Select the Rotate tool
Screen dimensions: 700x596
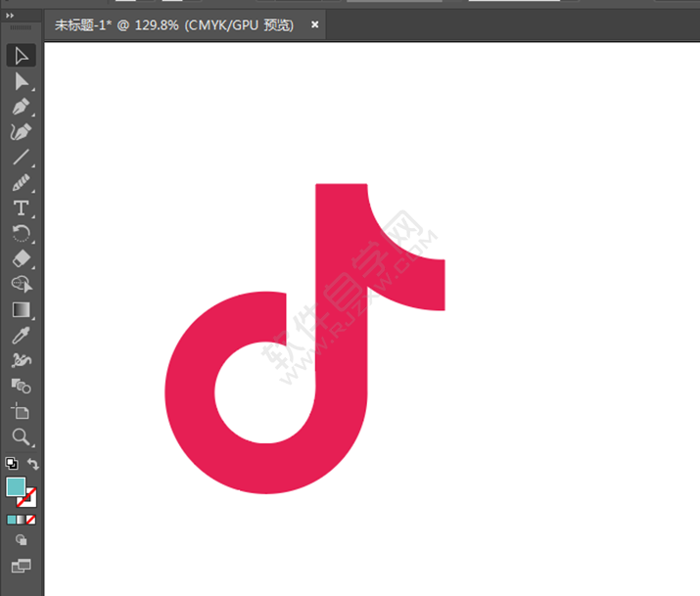[x=21, y=233]
